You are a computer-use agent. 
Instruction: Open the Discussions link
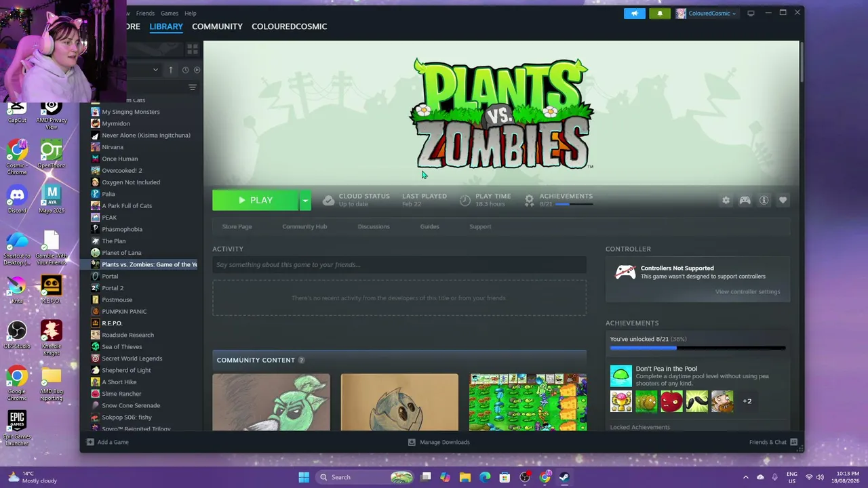(374, 226)
